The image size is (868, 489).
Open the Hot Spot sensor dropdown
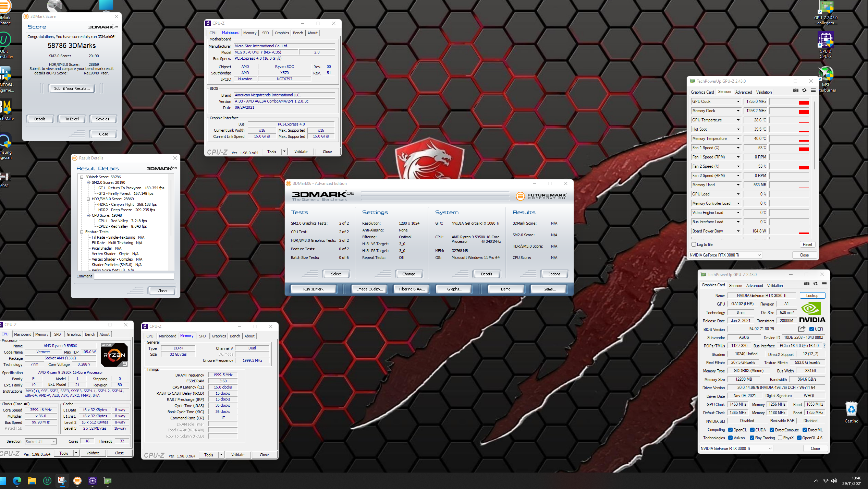click(x=738, y=129)
